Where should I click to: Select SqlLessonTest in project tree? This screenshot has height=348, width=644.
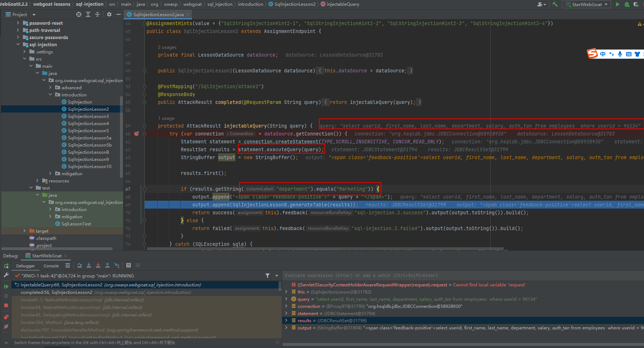coord(76,224)
